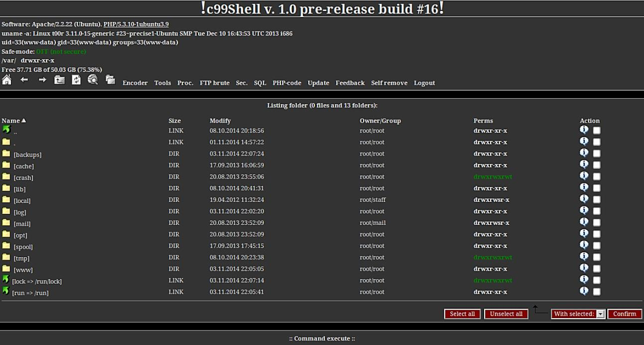
Task: Click the green drwxrwxrwt perms of crash
Action: coord(493,177)
